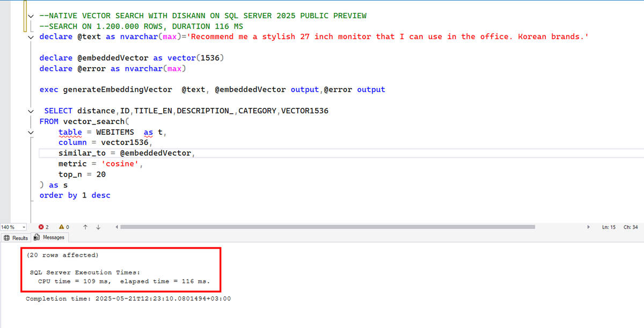
Task: Click the '(20 rows affected)' message
Action: pos(62,255)
